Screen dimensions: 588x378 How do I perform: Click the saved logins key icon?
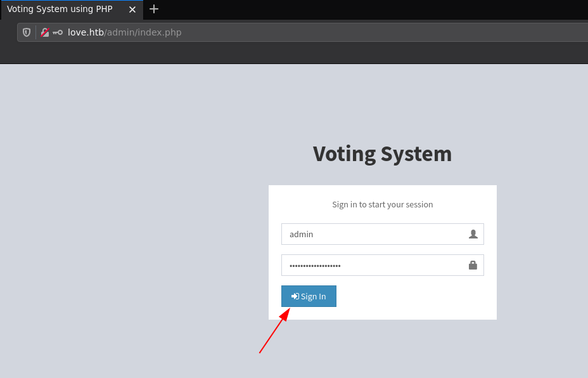pyautogui.click(x=58, y=32)
